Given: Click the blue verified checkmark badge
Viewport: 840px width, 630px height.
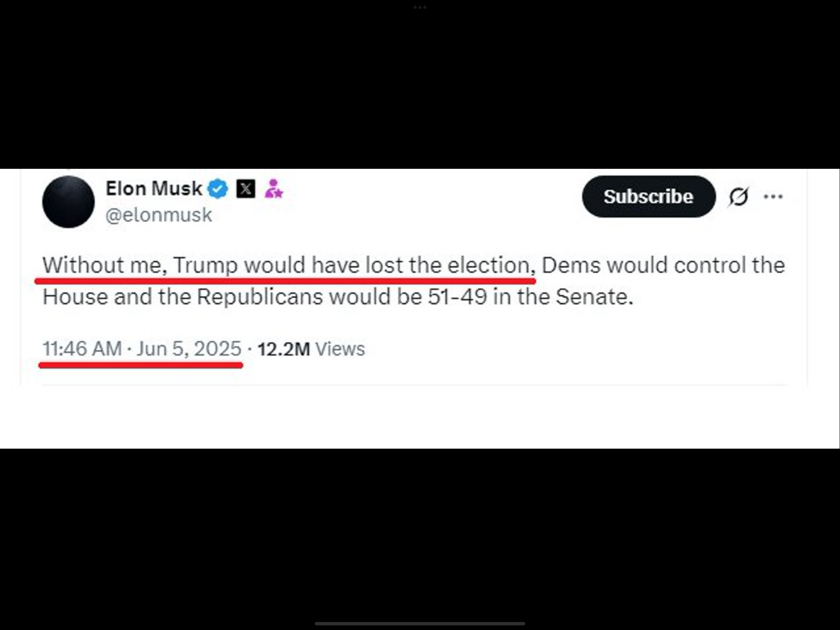Looking at the screenshot, I should coord(218,189).
